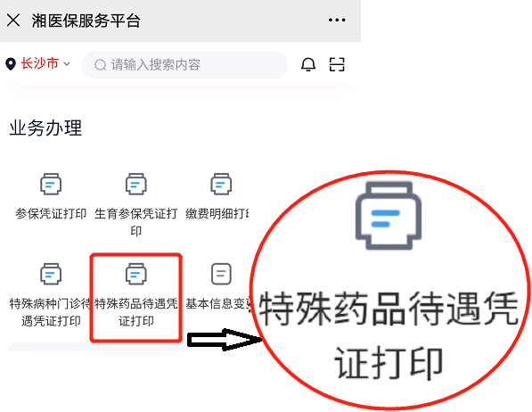Viewport: 532px width, 412px height.
Task: Expand the 长沙市 city selector
Action: 67,64
